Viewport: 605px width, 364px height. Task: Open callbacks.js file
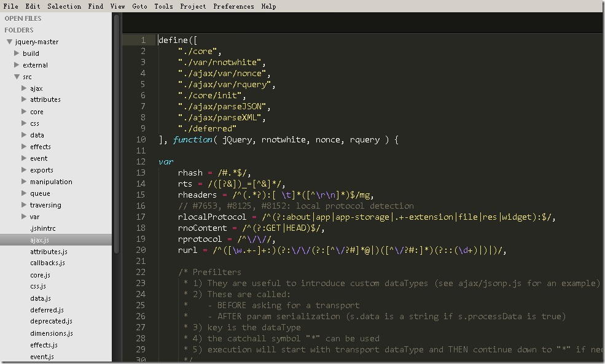(x=47, y=263)
